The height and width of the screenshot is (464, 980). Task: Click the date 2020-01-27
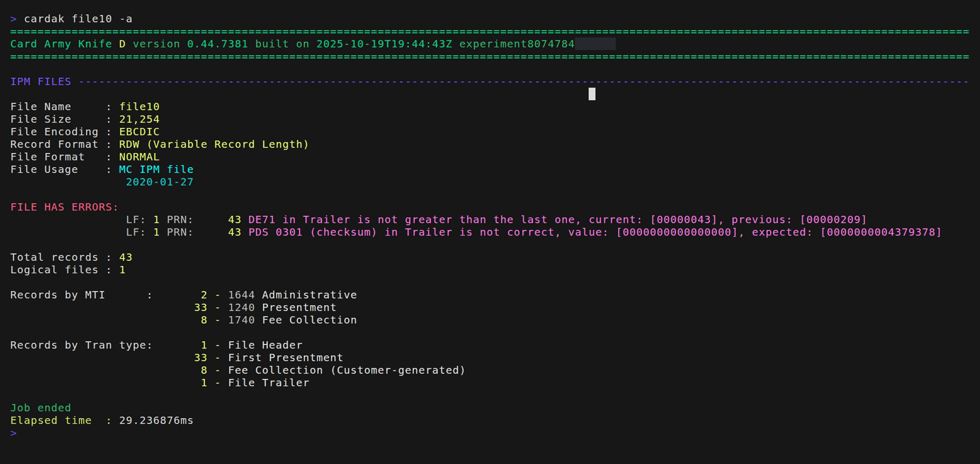click(159, 182)
